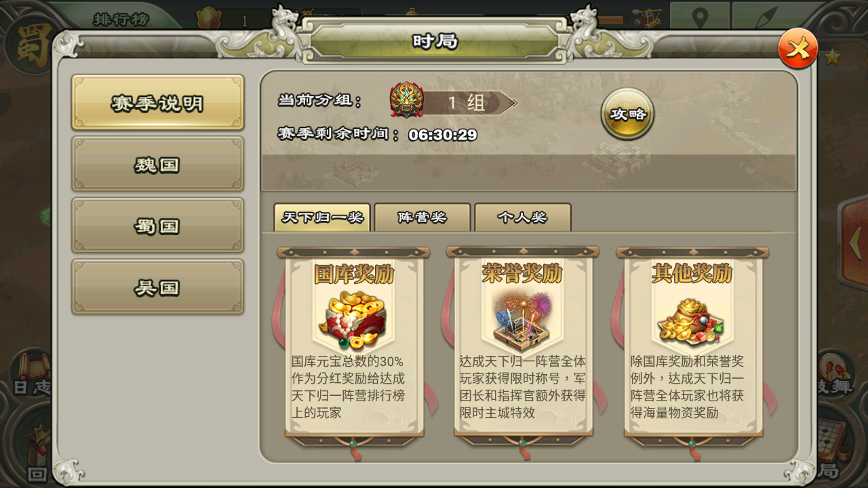Select the 魏国 menu item
The image size is (868, 488).
tap(157, 164)
